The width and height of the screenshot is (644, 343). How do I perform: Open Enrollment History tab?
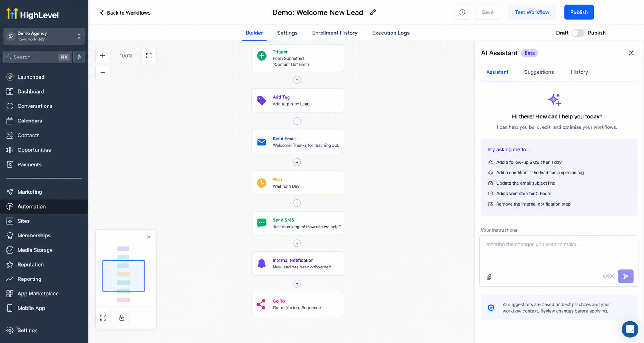(x=335, y=33)
